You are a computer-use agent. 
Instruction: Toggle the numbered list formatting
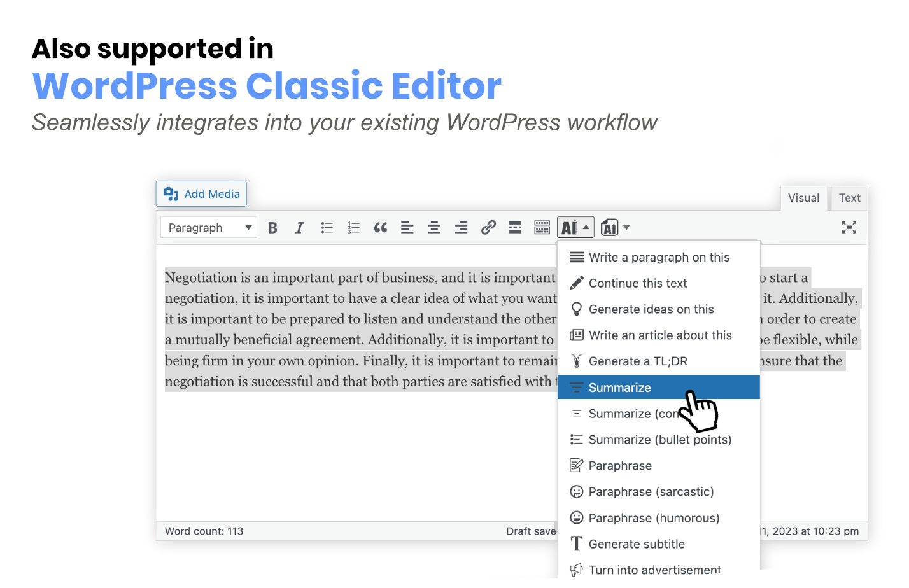(x=353, y=227)
